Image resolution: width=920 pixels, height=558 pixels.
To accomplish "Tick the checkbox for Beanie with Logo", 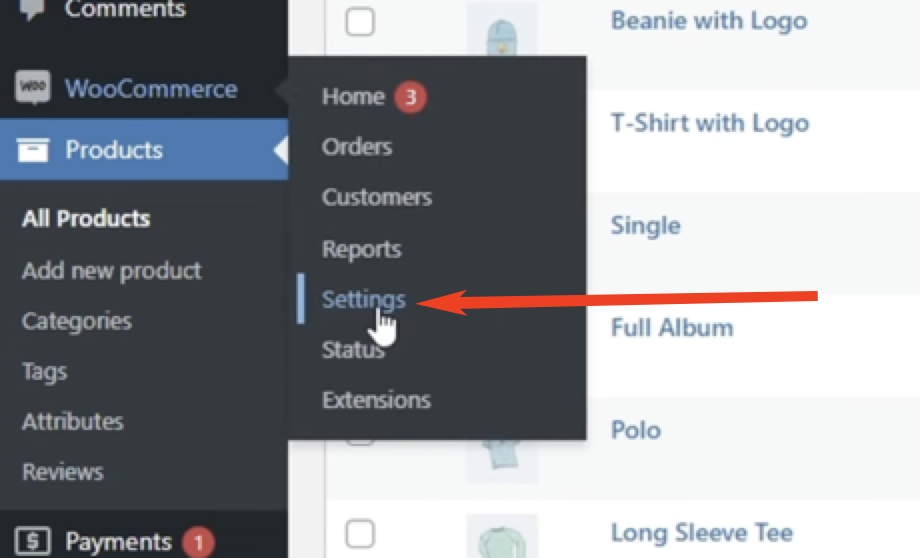I will [x=360, y=22].
